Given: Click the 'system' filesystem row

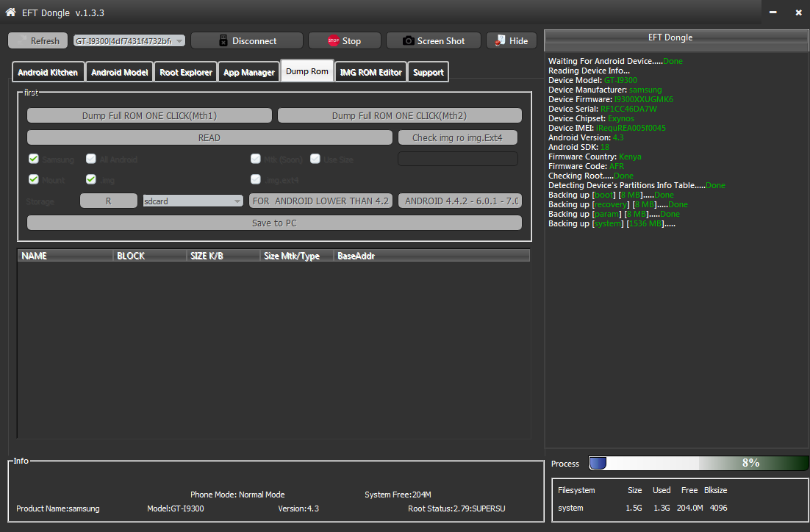Looking at the screenshot, I should coord(642,508).
